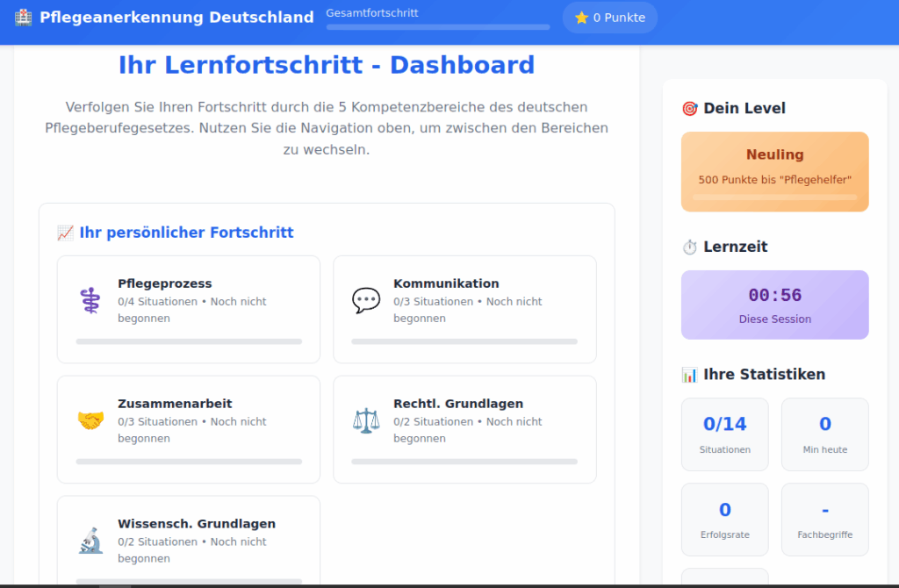The image size is (899, 588).
Task: Select the Min heute statistic tile
Action: (824, 434)
